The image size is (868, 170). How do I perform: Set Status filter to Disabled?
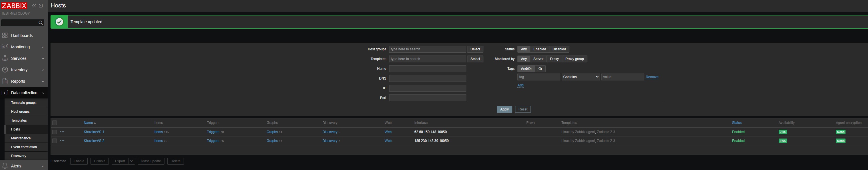(559, 49)
